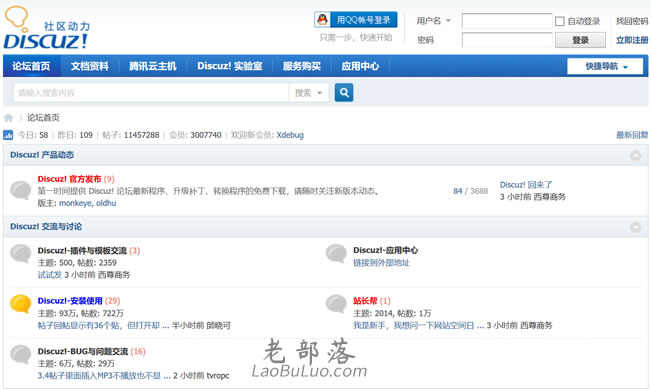This screenshot has height=389, width=651.
Task: Open post 帖子回帖显示有36个帖
Action: click(x=98, y=325)
